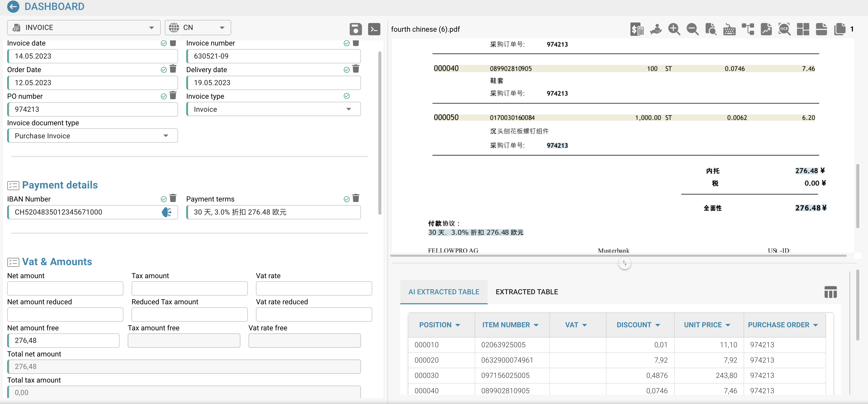
Task: Click the OCR search icon
Action: [784, 29]
